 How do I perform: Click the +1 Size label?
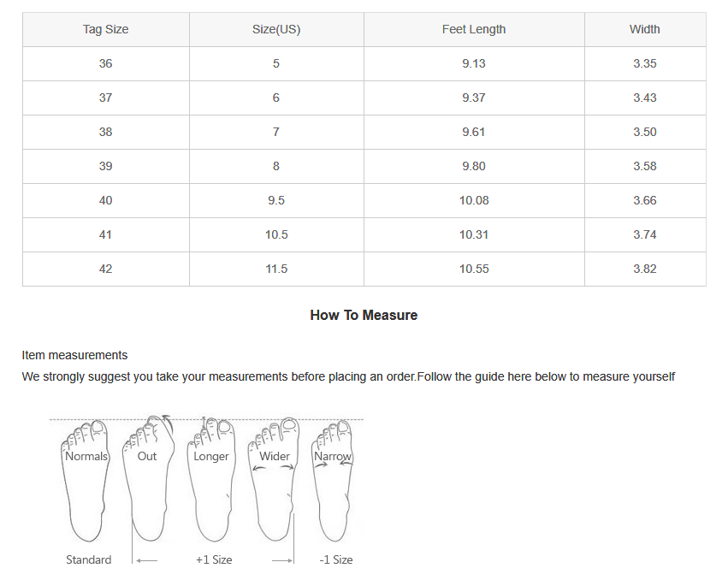[214, 559]
